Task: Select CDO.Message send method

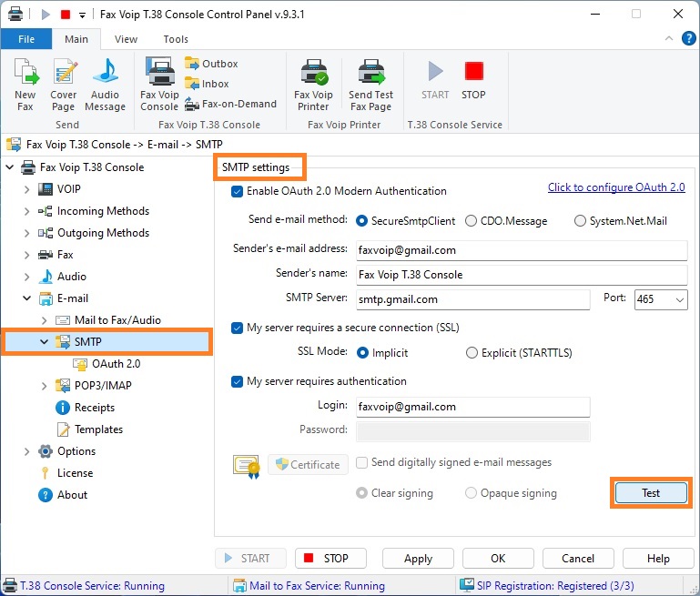Action: point(471,221)
